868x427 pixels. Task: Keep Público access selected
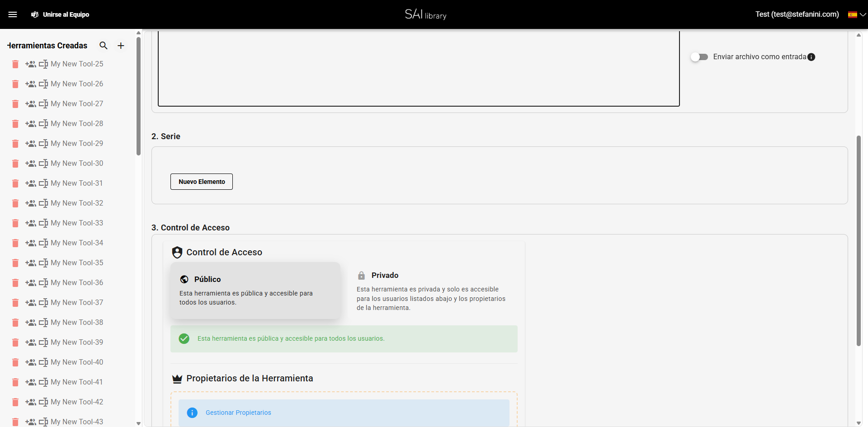255,291
